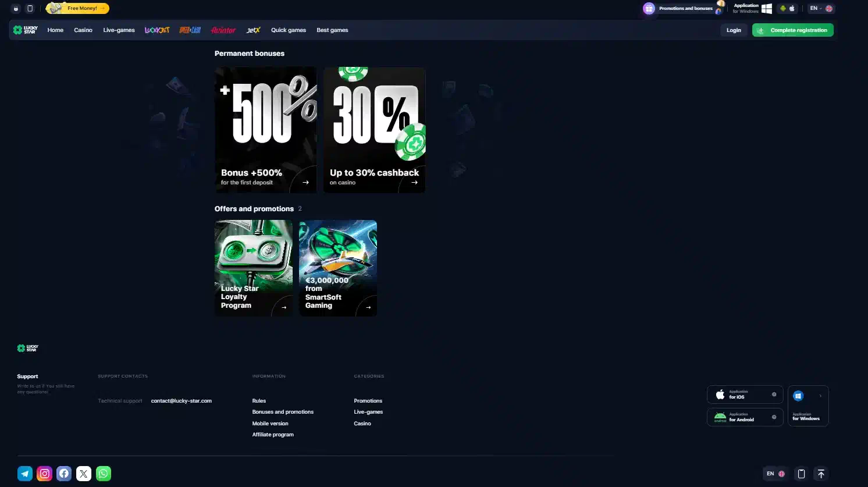Open Casino under Categories in footer
The image size is (868, 487).
(362, 424)
